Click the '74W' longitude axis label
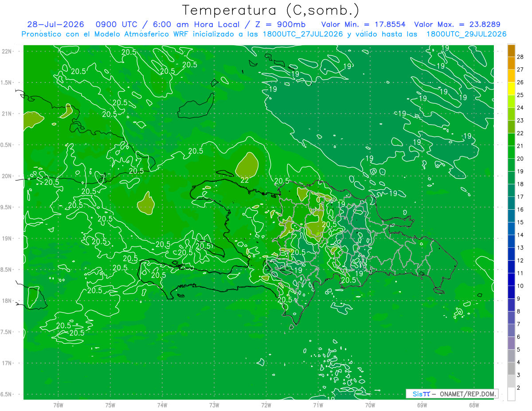Viewport: 532px width, 411px height. tap(162, 405)
